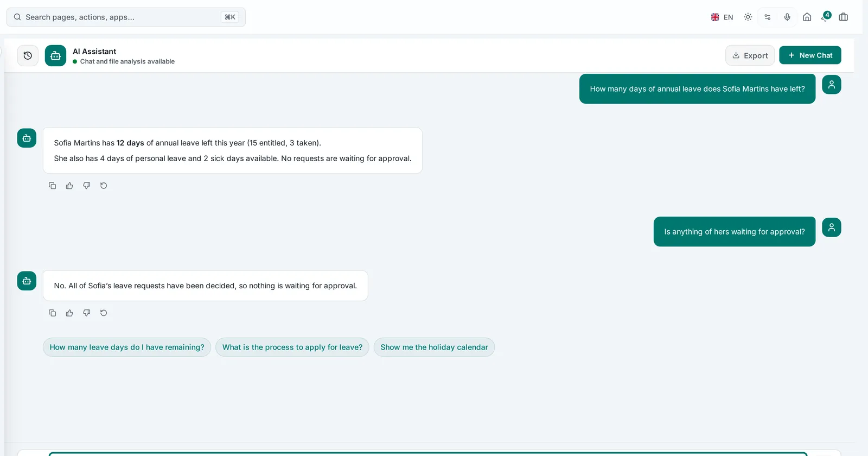Export the chat conversation

[x=750, y=55]
